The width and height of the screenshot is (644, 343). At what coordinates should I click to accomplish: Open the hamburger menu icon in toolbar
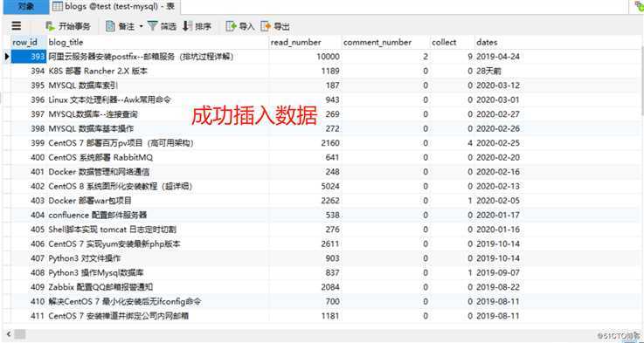pos(17,26)
